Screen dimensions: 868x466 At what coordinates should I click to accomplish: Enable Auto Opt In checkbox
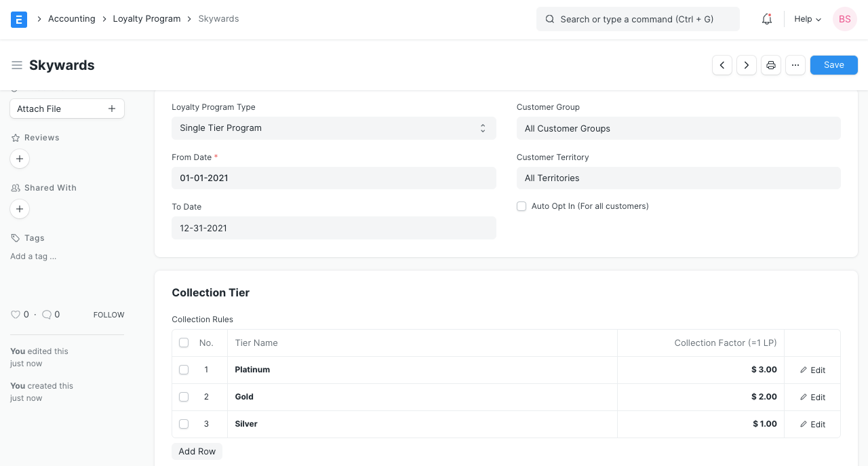521,206
